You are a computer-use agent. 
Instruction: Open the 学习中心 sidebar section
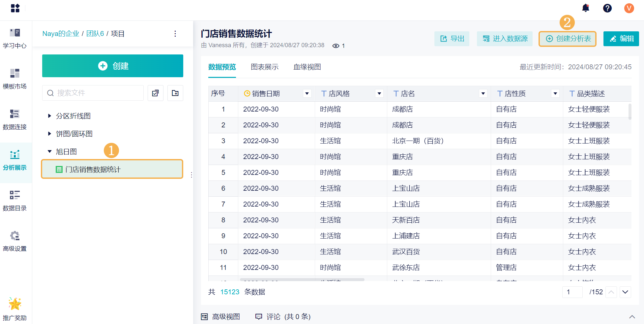[x=15, y=38]
